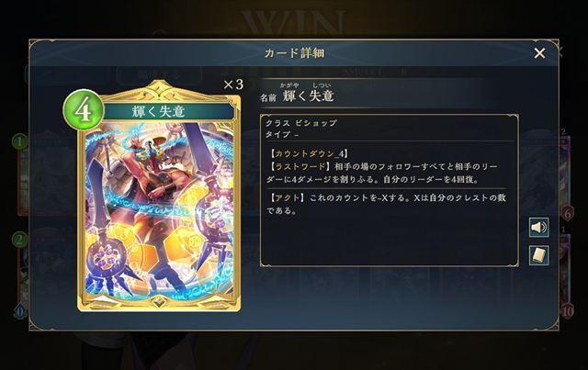Click the 輝く失意 card artwork
The width and height of the screenshot is (588, 370).
pyautogui.click(x=159, y=208)
